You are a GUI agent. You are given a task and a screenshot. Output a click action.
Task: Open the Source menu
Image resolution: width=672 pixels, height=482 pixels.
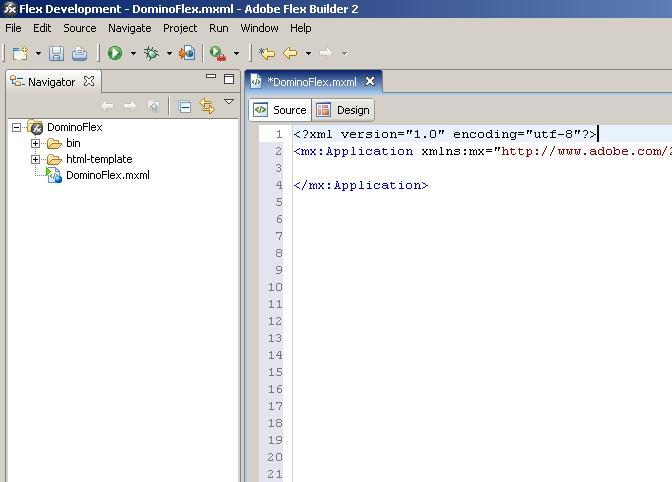(x=80, y=28)
